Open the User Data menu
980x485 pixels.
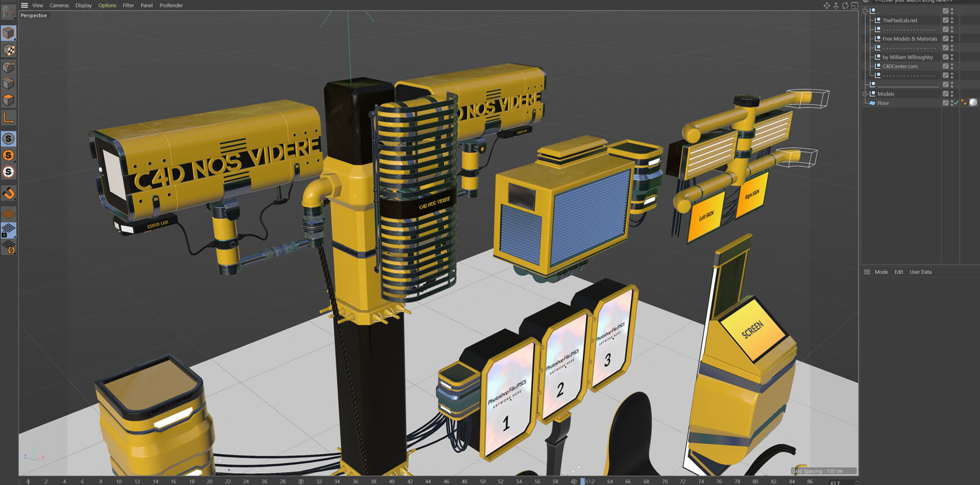[x=920, y=272]
